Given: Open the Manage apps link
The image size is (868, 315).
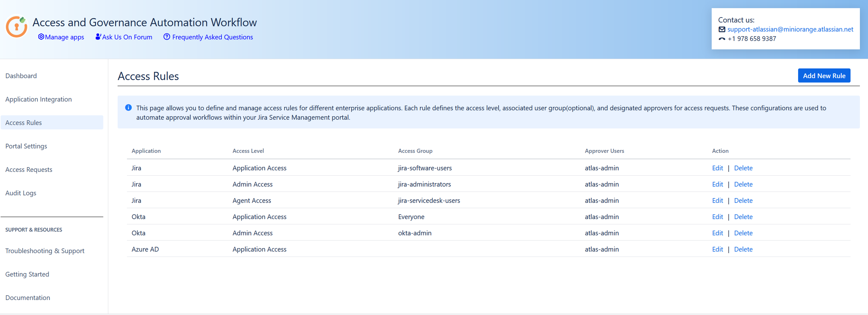Looking at the screenshot, I should 64,37.
